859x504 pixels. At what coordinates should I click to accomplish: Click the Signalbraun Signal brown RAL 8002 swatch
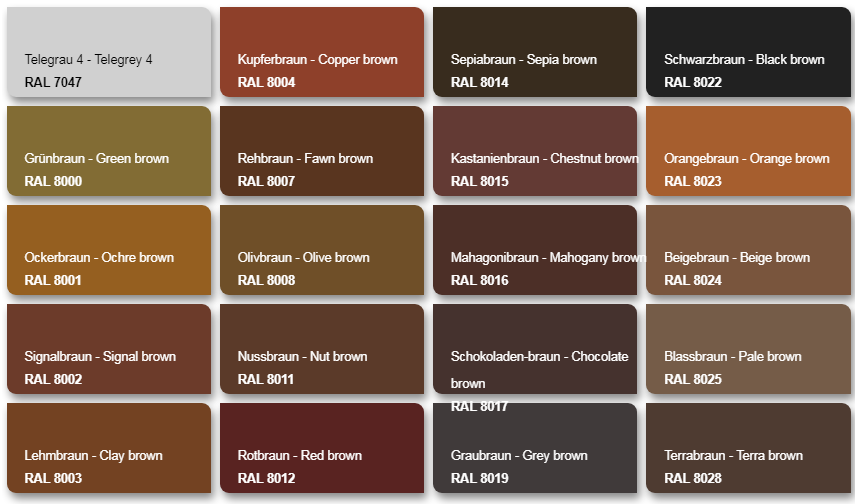[109, 350]
